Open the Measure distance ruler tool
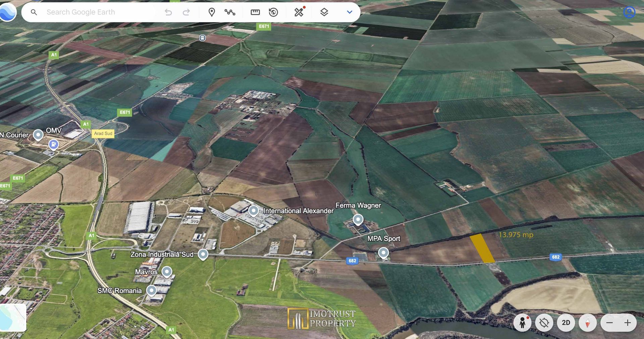 [x=255, y=12]
